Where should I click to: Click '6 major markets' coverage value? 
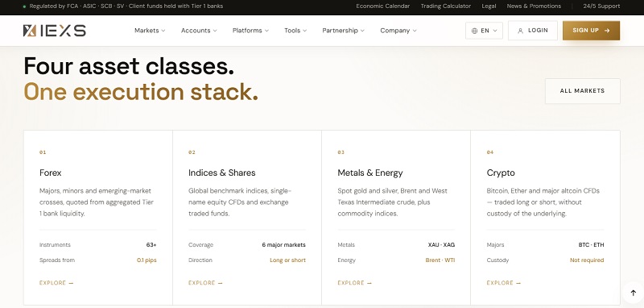pyautogui.click(x=284, y=244)
